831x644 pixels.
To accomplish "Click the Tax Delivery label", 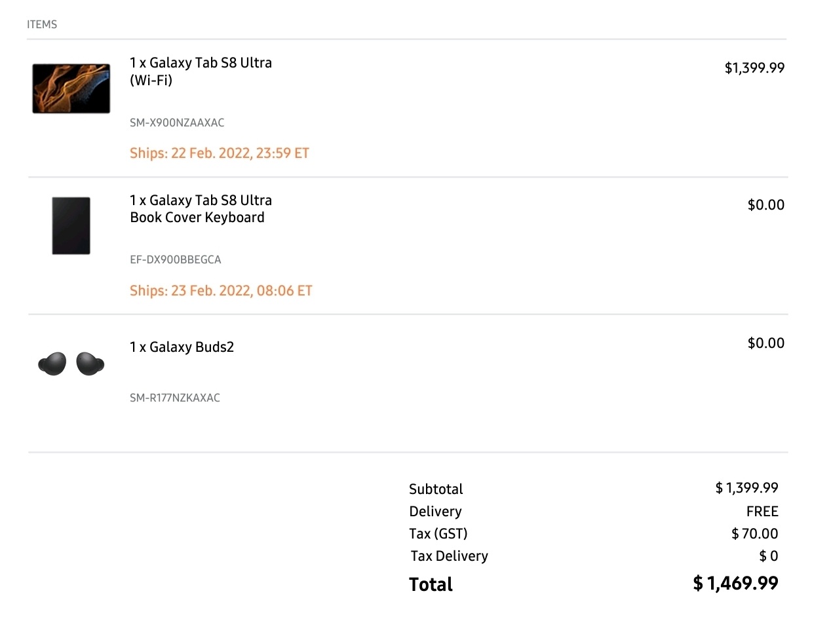I will 449,556.
